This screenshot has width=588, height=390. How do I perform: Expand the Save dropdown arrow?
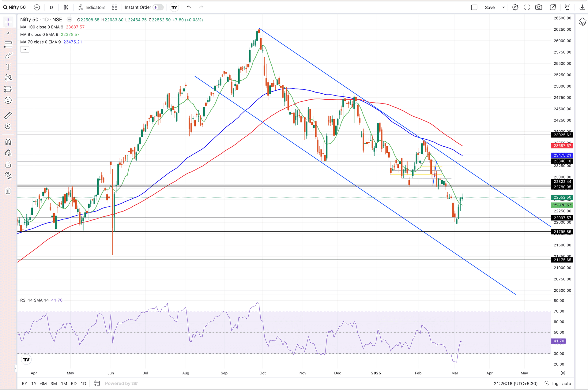tap(503, 7)
